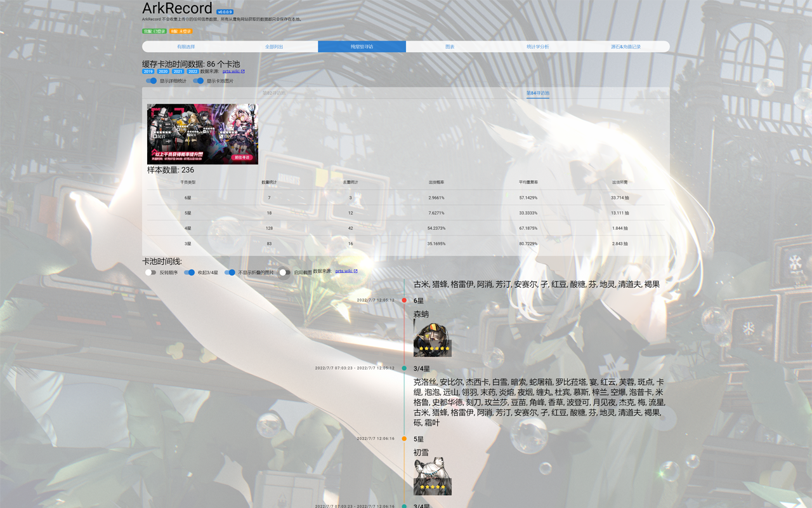Go to the 统计学分析 tab
812x508 pixels.
point(537,46)
